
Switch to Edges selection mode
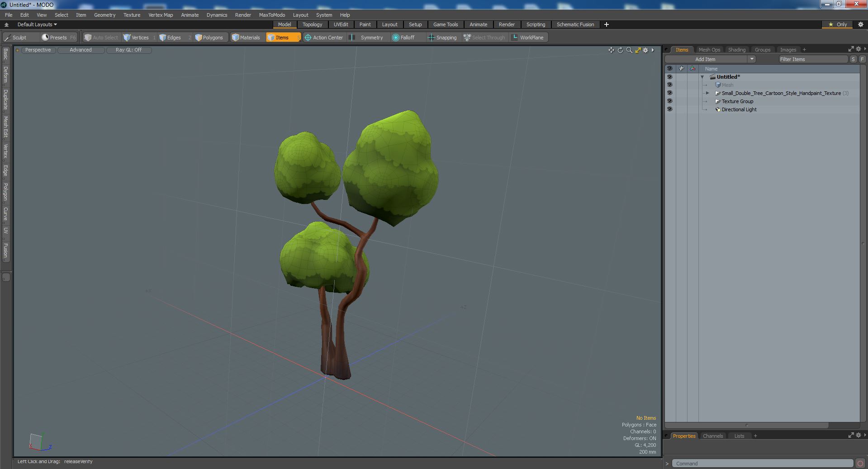(170, 38)
